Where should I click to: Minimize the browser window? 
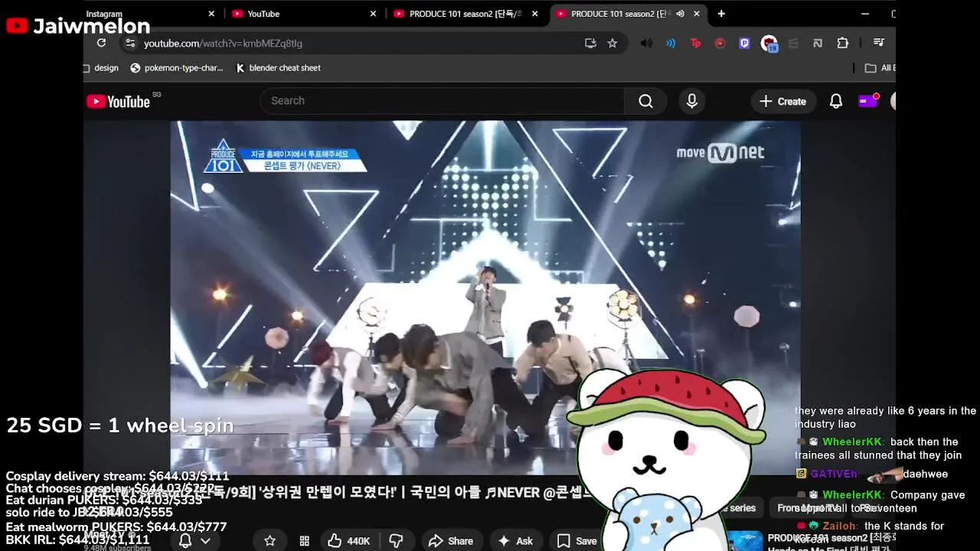(865, 14)
